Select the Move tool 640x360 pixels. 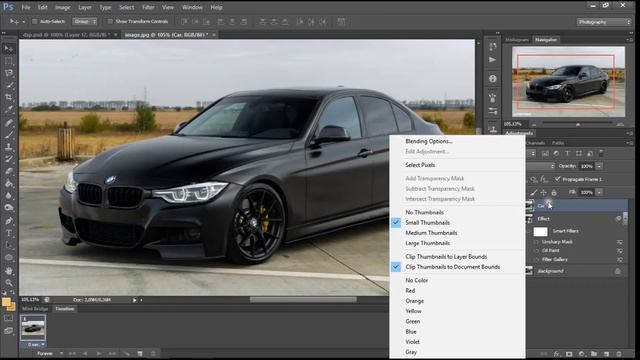coord(9,49)
